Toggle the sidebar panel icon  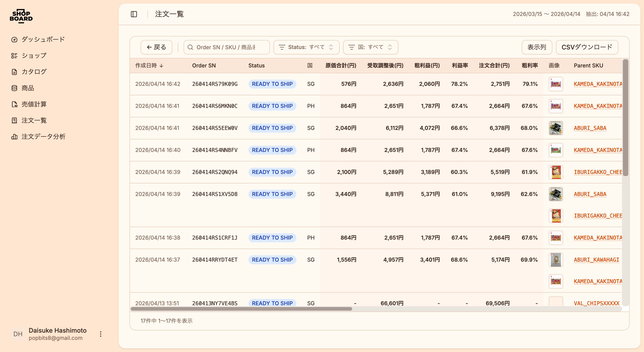tap(134, 14)
